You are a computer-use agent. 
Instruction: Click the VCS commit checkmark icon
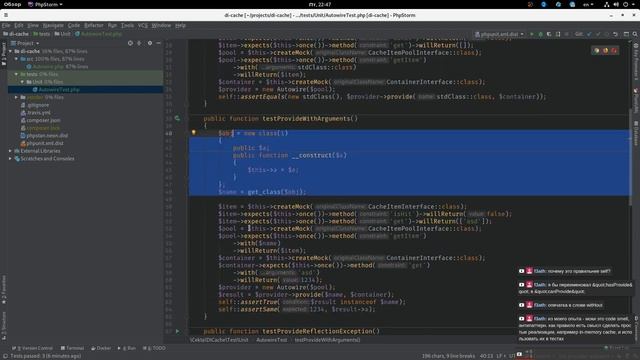598,34
